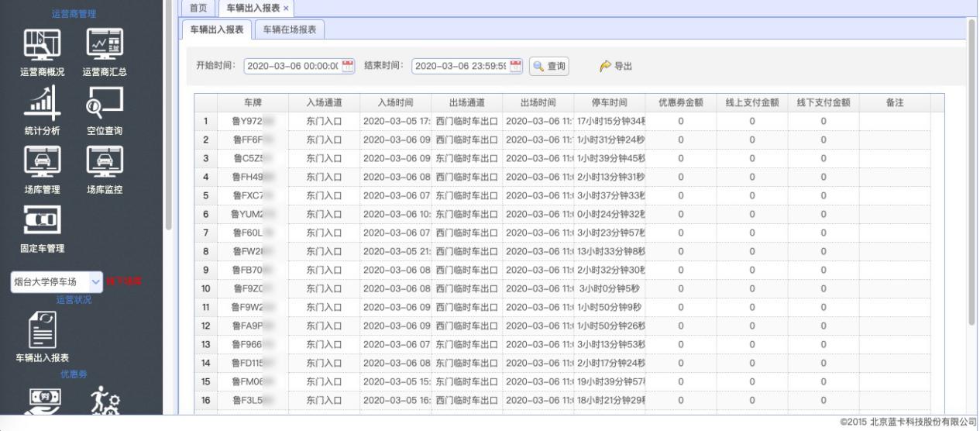The width and height of the screenshot is (980, 431).
Task: Close the 车辆出入报表 top tab
Action: [286, 8]
